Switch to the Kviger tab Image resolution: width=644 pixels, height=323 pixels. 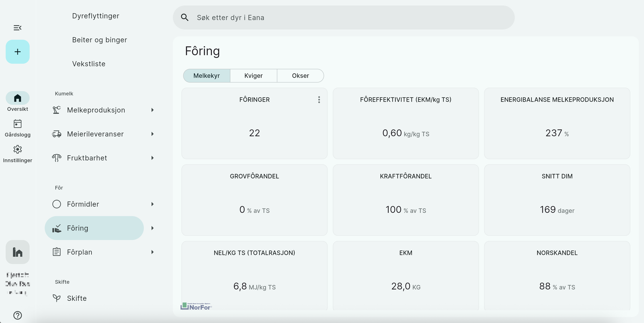pyautogui.click(x=253, y=76)
